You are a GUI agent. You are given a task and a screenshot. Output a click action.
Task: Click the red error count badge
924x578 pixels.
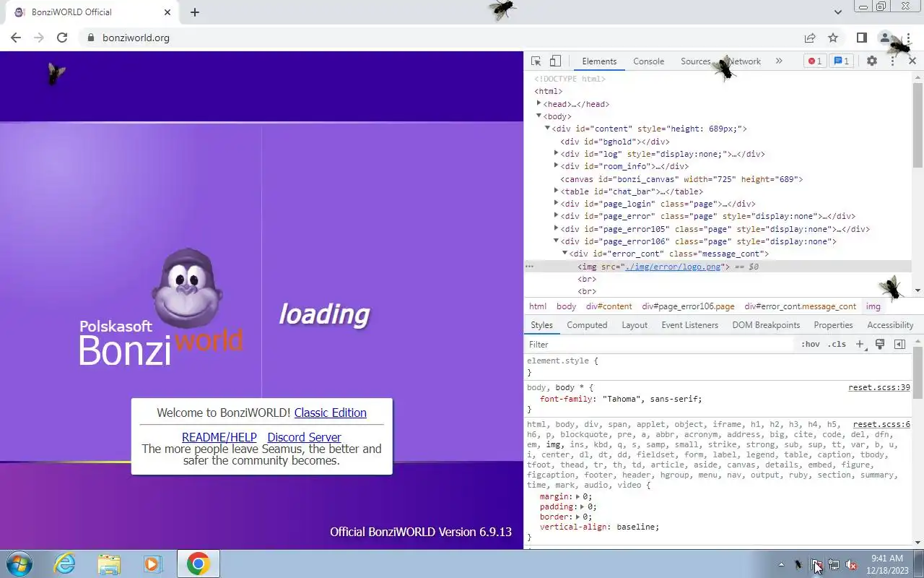tap(815, 61)
